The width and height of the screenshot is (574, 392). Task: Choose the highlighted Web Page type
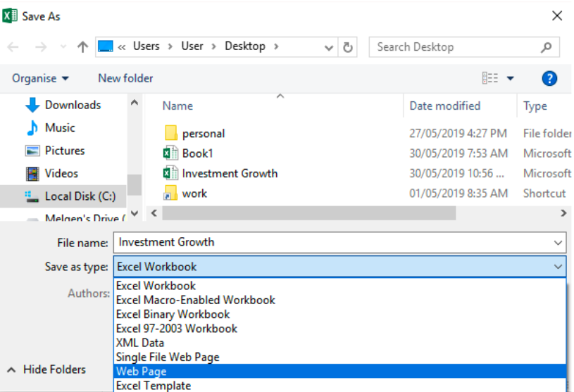coord(340,371)
